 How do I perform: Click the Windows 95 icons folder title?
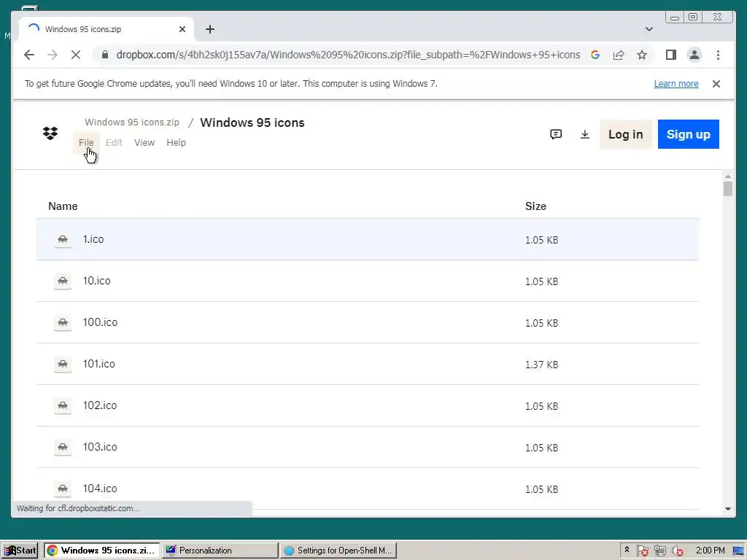252,122
